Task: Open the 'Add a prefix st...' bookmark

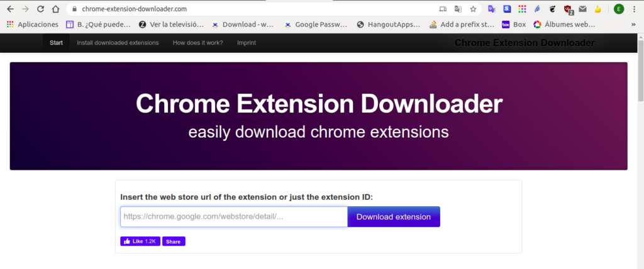Action: point(462,25)
